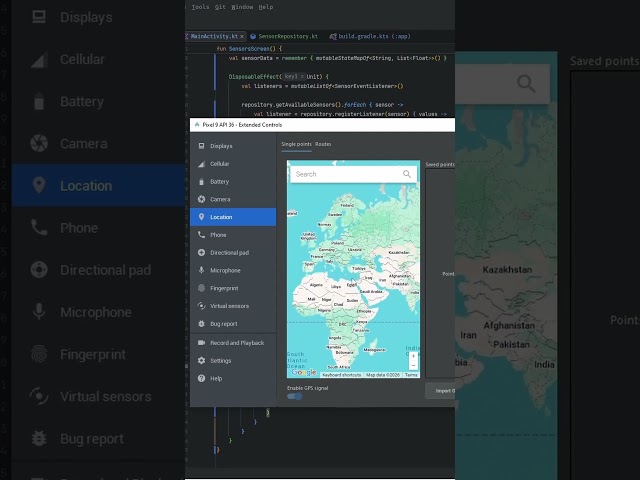
Task: Open Help in Extended Controls sidebar
Action: tap(233, 378)
